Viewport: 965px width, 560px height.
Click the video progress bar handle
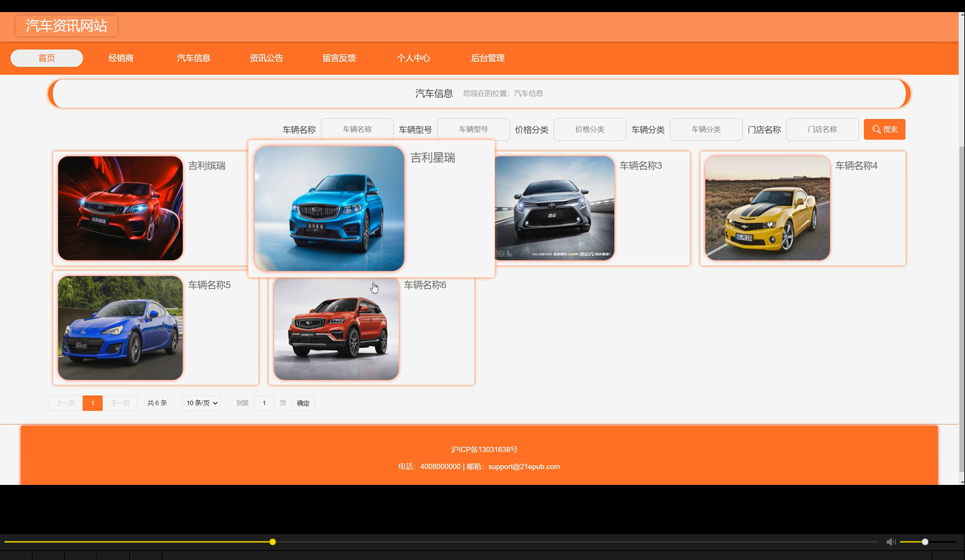tap(272, 542)
